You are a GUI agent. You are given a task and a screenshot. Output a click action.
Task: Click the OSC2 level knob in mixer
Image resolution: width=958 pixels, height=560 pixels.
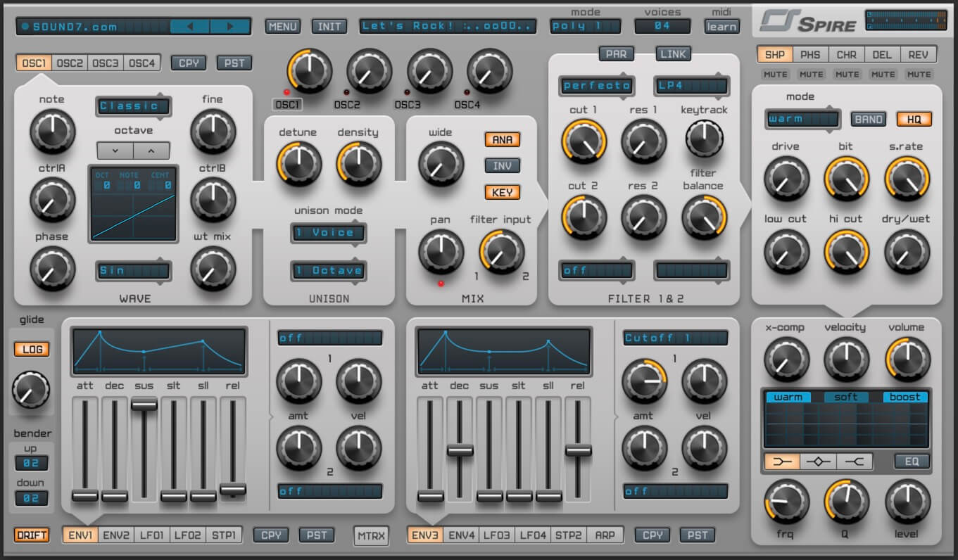pos(370,71)
